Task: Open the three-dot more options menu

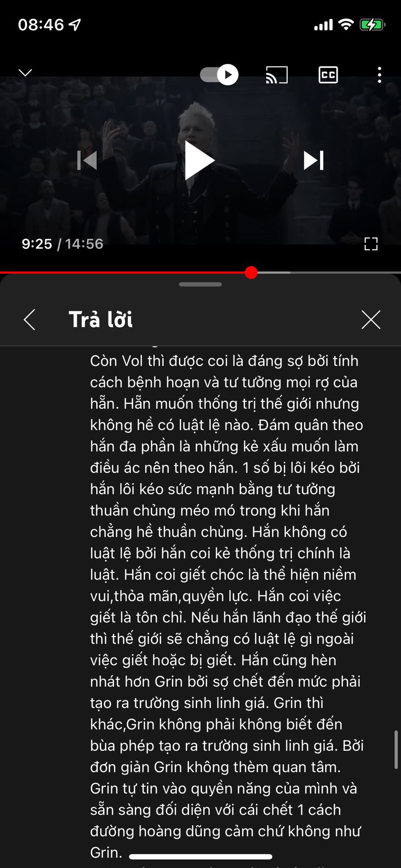Action: [379, 75]
